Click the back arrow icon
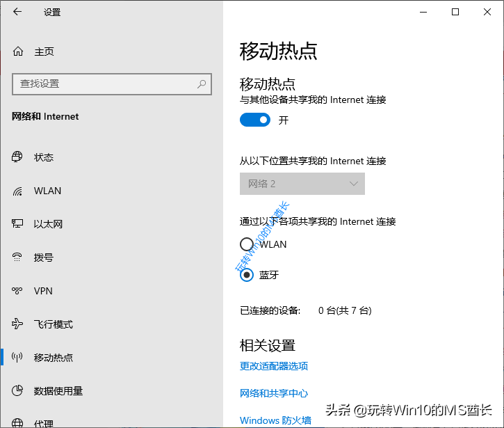504x428 pixels. [17, 12]
